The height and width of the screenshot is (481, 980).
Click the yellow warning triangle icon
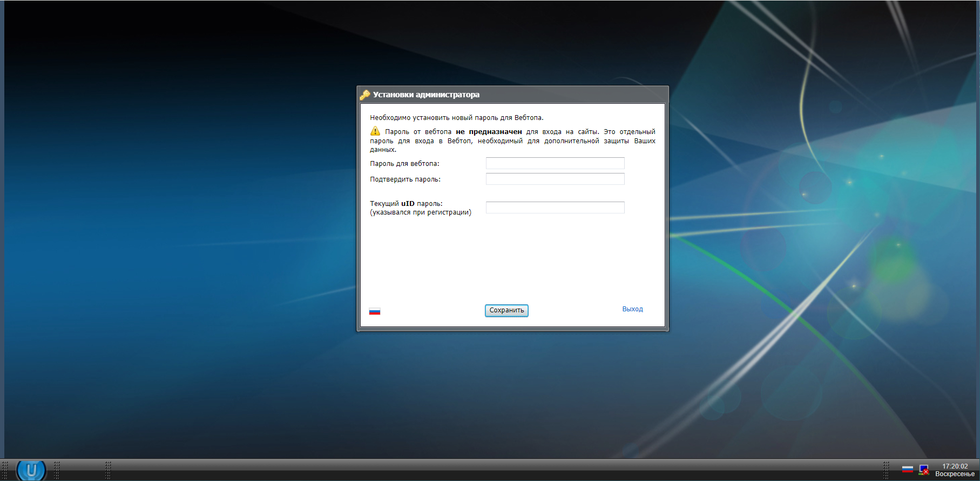pyautogui.click(x=375, y=131)
